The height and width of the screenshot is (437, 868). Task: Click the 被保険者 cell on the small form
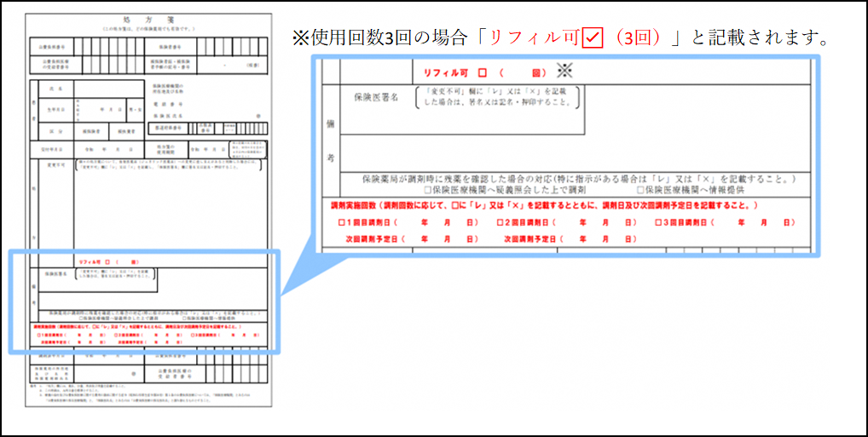pyautogui.click(x=91, y=131)
